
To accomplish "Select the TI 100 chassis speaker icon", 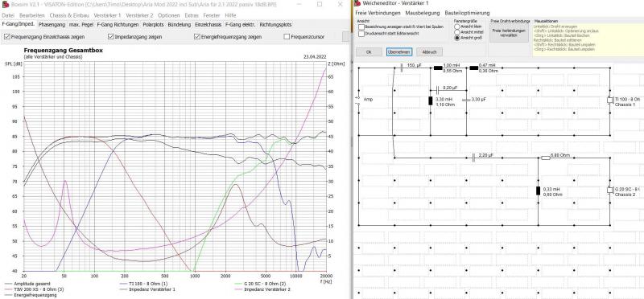I will point(610,100).
